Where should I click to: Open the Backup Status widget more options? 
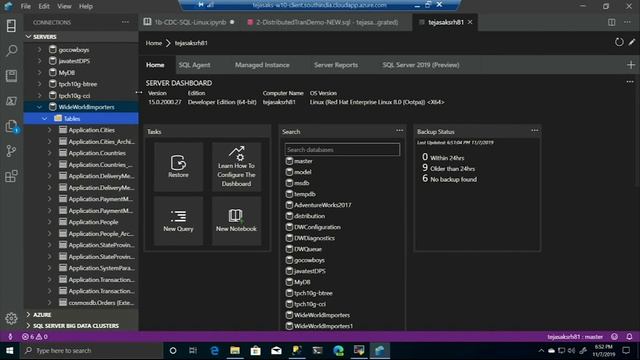(535, 131)
